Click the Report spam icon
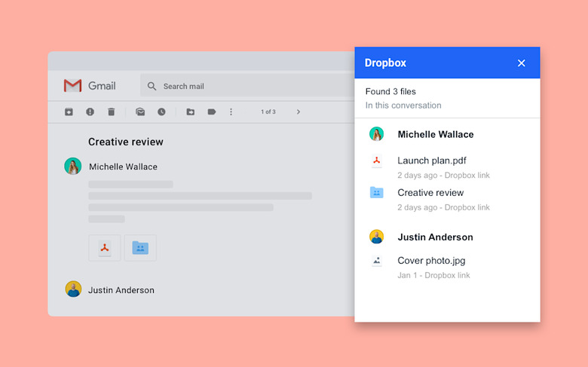Screen dimensions: 588x367 [x=90, y=112]
